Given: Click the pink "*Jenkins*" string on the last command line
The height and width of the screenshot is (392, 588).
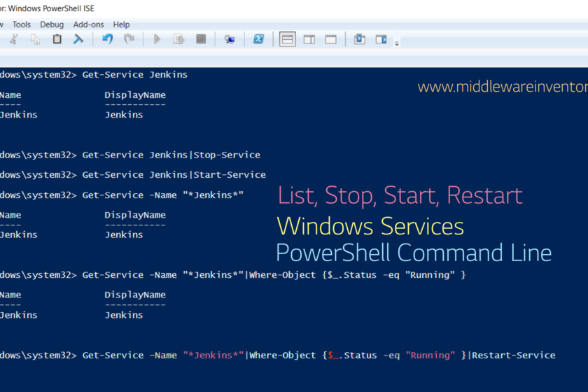Looking at the screenshot, I should 213,355.
